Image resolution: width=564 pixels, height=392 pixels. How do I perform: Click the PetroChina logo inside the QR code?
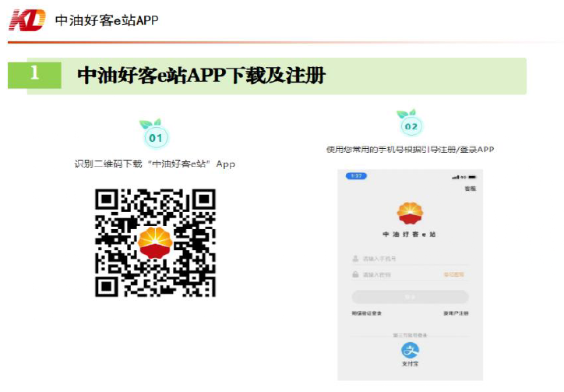155,242
